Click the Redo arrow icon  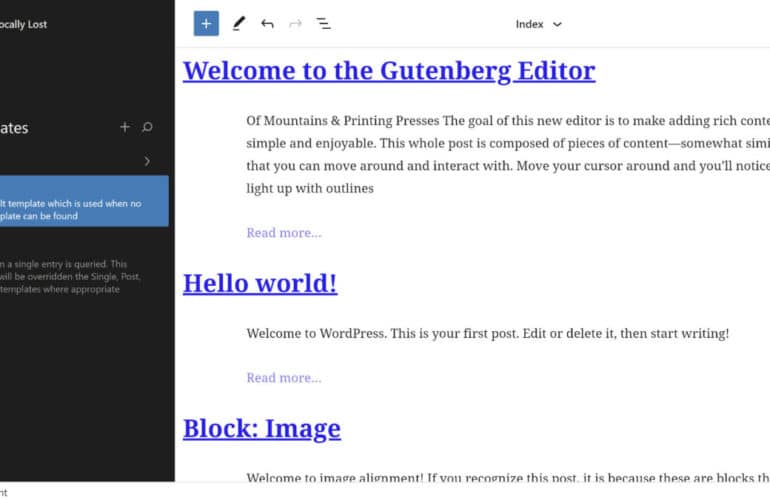295,24
